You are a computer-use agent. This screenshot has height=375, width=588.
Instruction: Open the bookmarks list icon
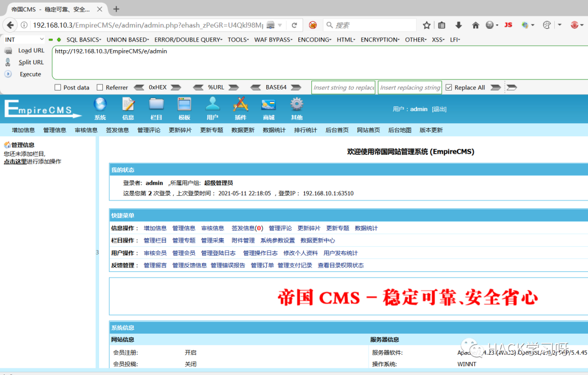pyautogui.click(x=442, y=25)
